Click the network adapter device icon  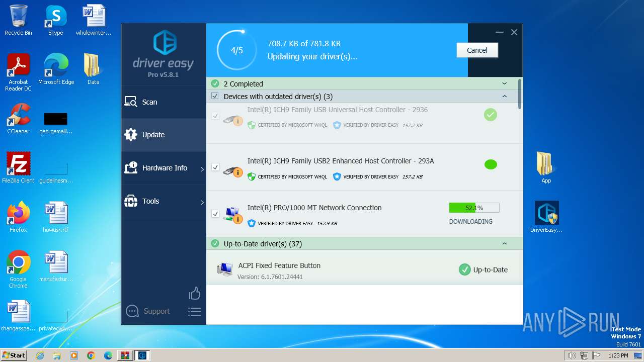[x=233, y=215]
